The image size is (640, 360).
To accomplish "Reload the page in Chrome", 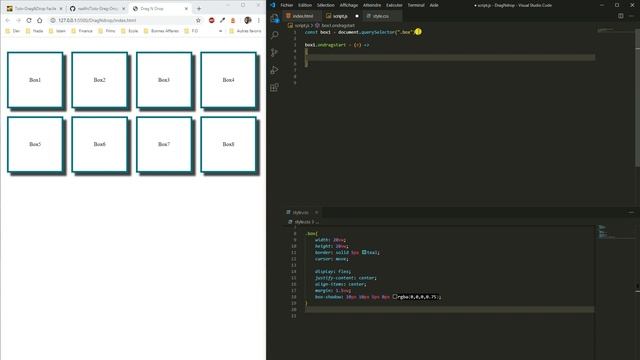I will pos(29,20).
